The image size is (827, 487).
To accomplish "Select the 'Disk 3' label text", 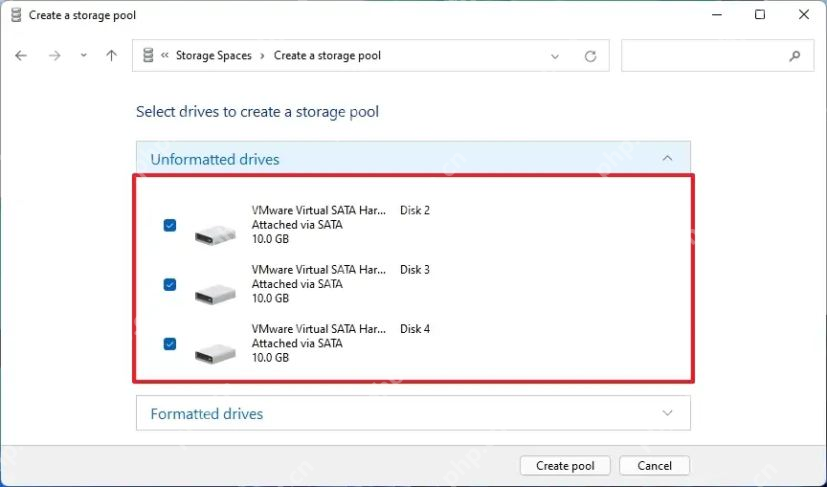I will click(x=415, y=270).
